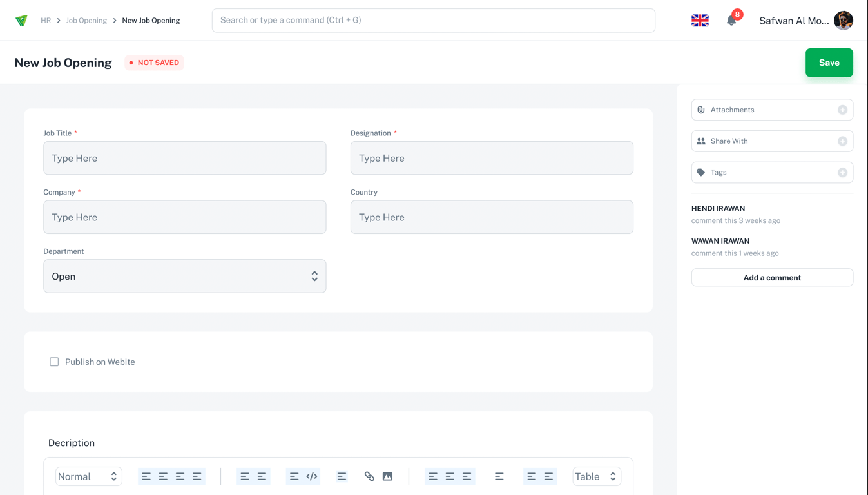Click the plus icon for Share With
Screen dimensions: 868x495
[x=842, y=141]
